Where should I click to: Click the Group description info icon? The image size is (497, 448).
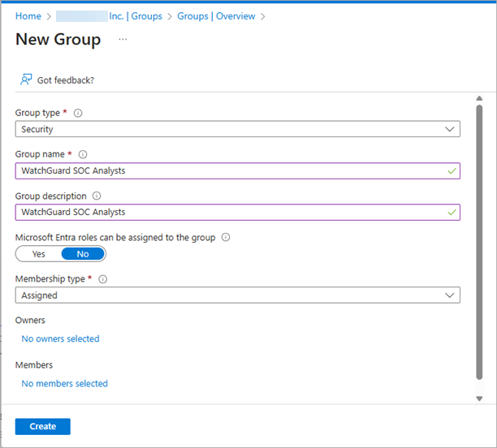(x=97, y=196)
